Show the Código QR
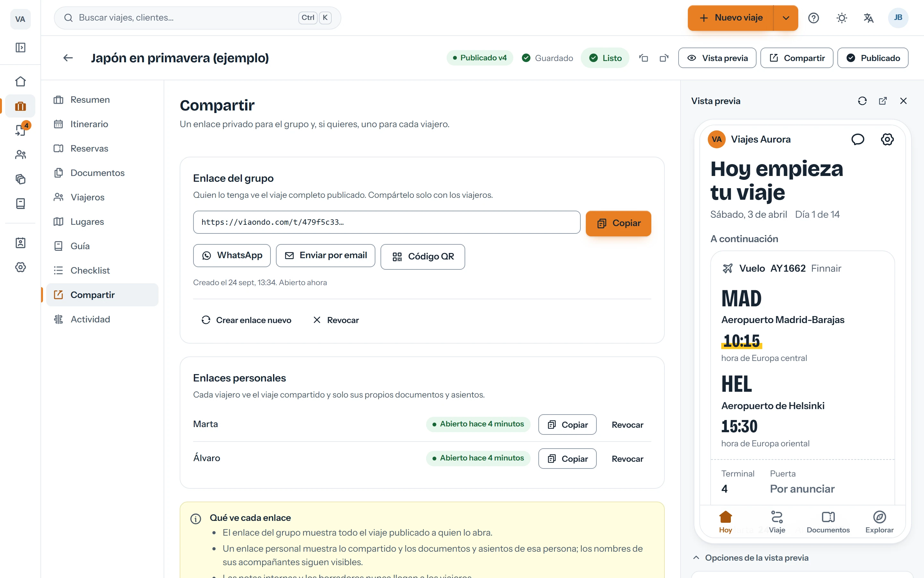The height and width of the screenshot is (578, 924). tap(423, 257)
